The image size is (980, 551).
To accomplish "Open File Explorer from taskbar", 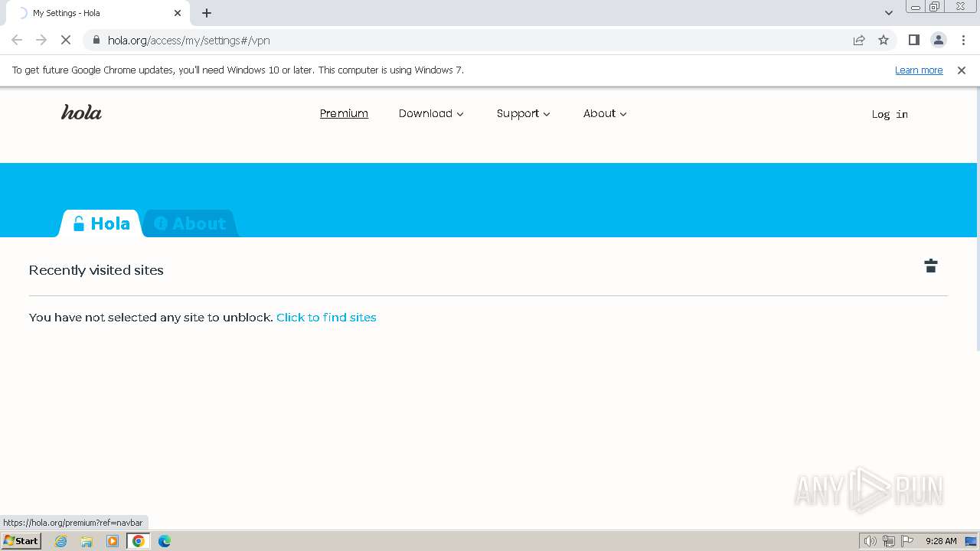I will point(87,541).
